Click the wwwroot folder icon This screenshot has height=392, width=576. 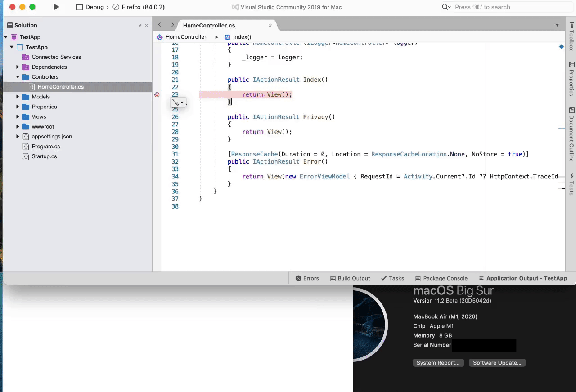click(26, 126)
